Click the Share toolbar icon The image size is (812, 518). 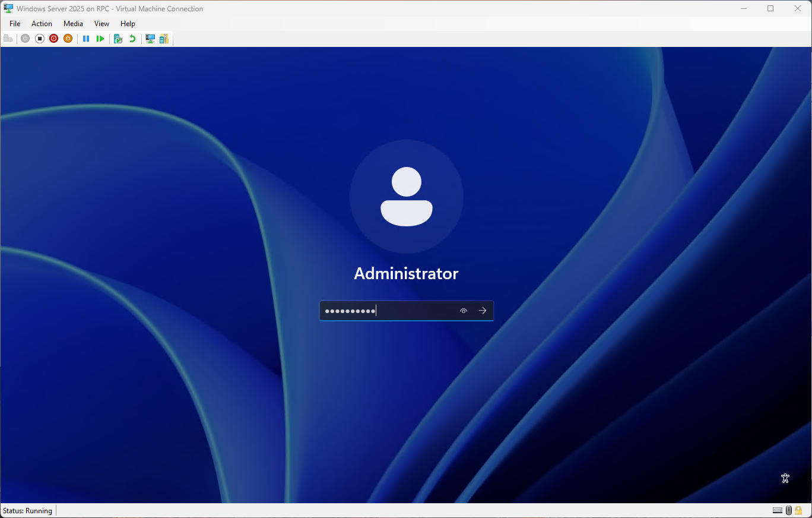click(164, 39)
